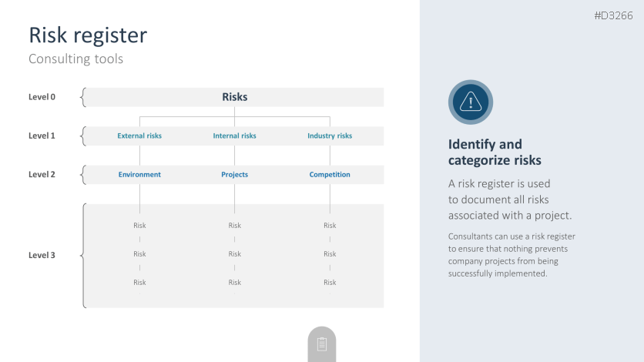The image size is (644, 362).
Task: Click the Risk register title
Action: point(88,35)
